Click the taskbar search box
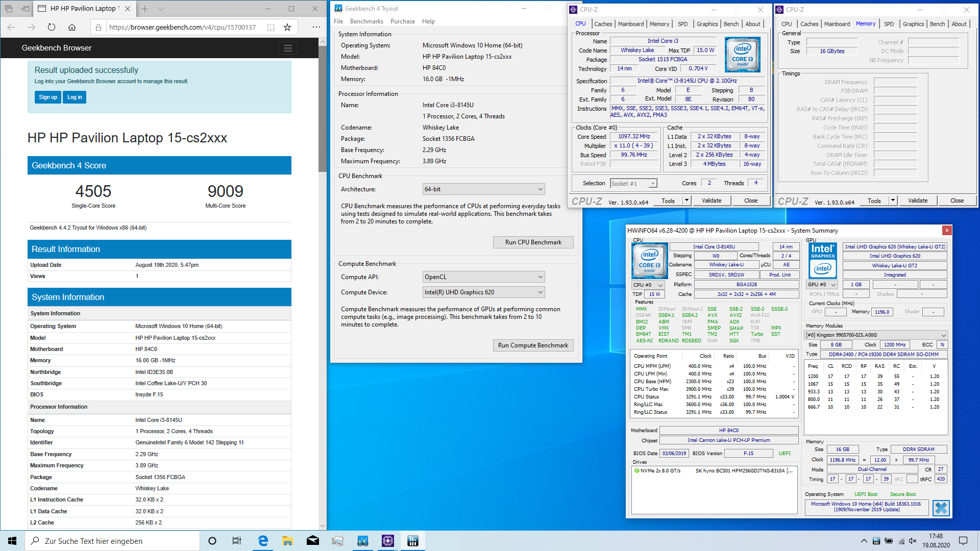980x551 pixels. click(x=112, y=541)
